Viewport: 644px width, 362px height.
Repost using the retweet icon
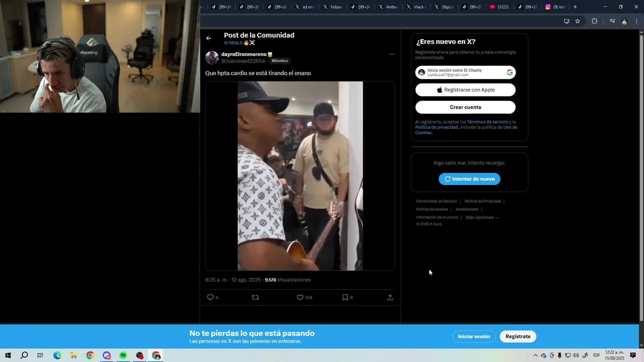(x=255, y=298)
